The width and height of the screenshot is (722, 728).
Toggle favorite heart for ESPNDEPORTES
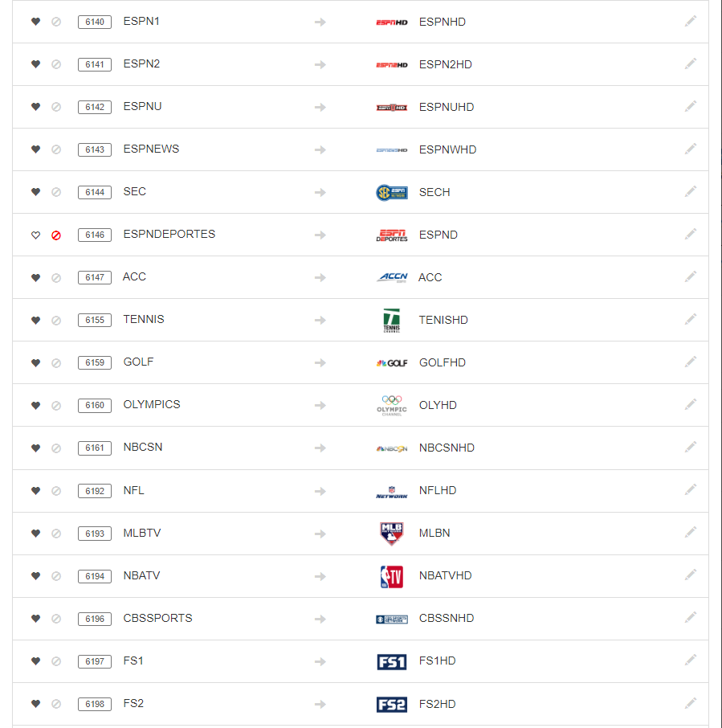[35, 235]
